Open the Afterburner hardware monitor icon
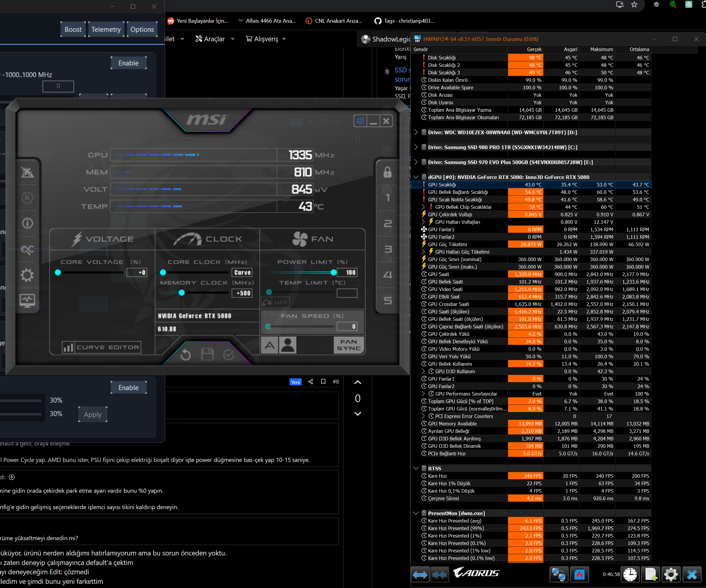Viewport: 706px width, 588px height. (28, 300)
